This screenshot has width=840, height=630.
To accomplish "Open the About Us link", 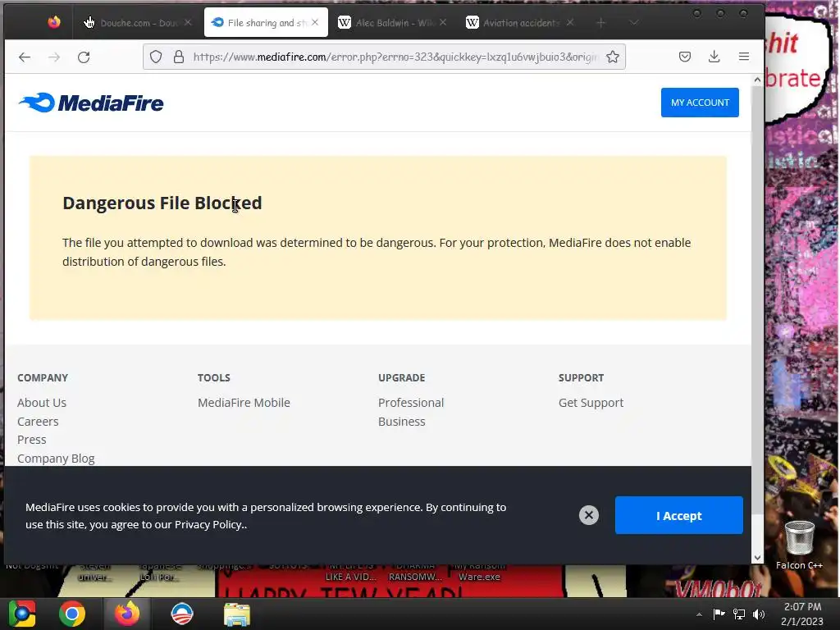I will click(42, 403).
